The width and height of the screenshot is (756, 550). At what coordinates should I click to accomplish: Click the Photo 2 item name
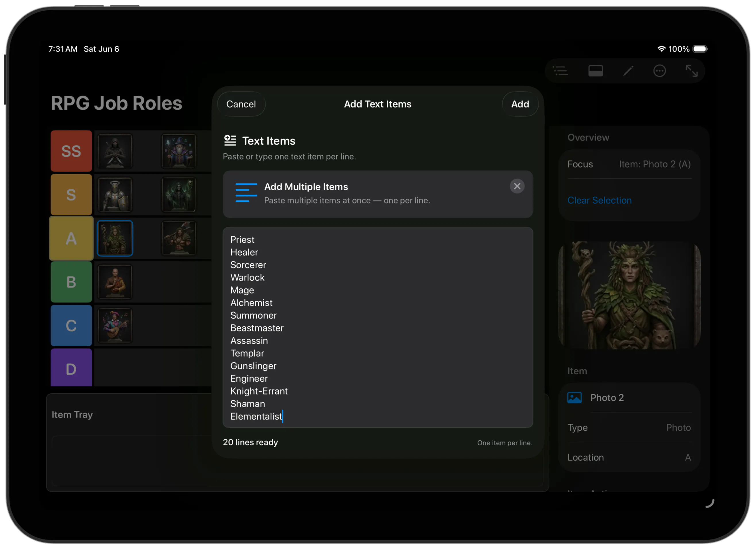607,398
